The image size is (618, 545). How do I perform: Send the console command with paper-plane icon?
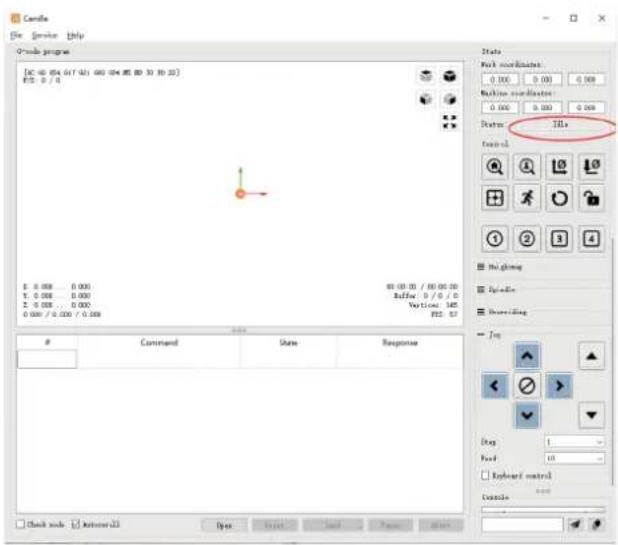pyautogui.click(x=575, y=524)
